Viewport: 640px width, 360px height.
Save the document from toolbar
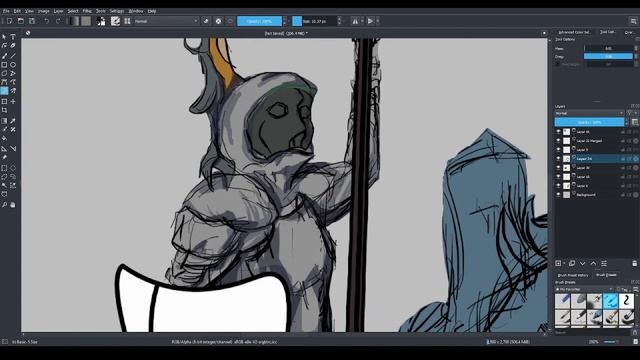click(x=32, y=21)
